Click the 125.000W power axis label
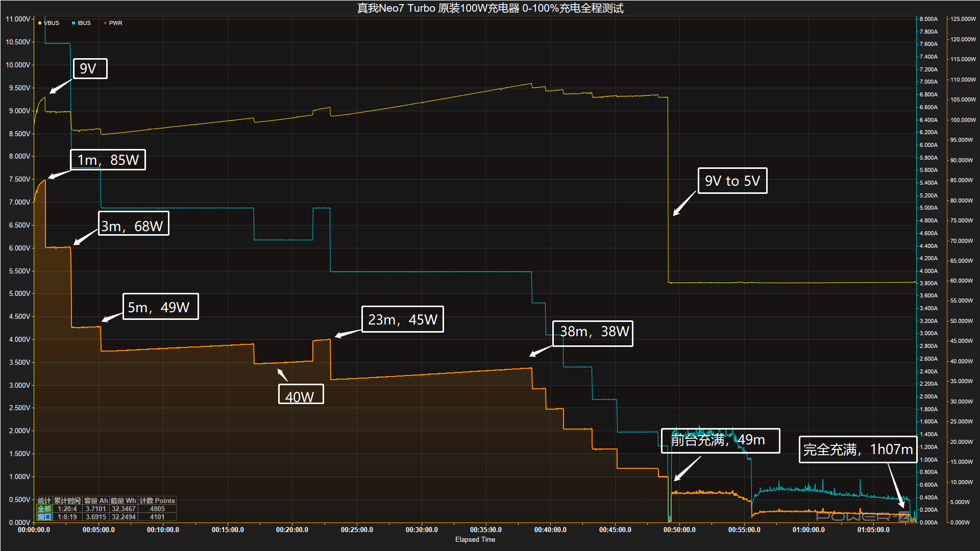 [963, 19]
